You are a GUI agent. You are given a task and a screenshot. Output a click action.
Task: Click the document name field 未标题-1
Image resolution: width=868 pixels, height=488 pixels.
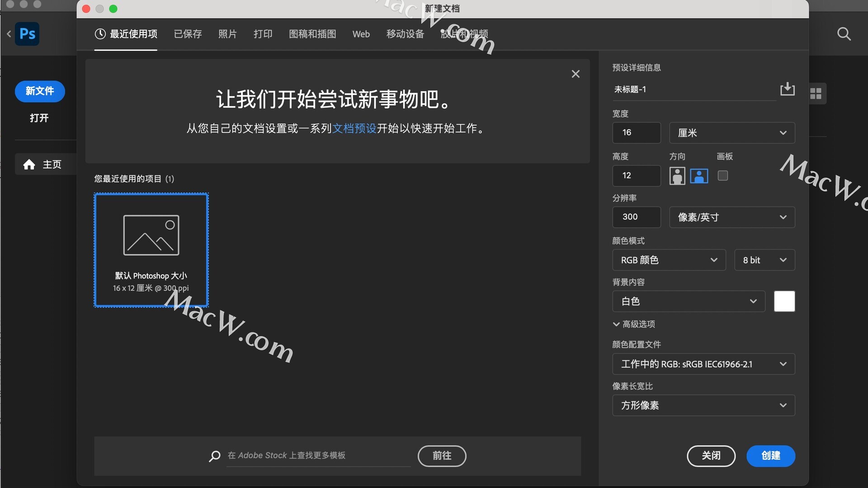pyautogui.click(x=693, y=89)
